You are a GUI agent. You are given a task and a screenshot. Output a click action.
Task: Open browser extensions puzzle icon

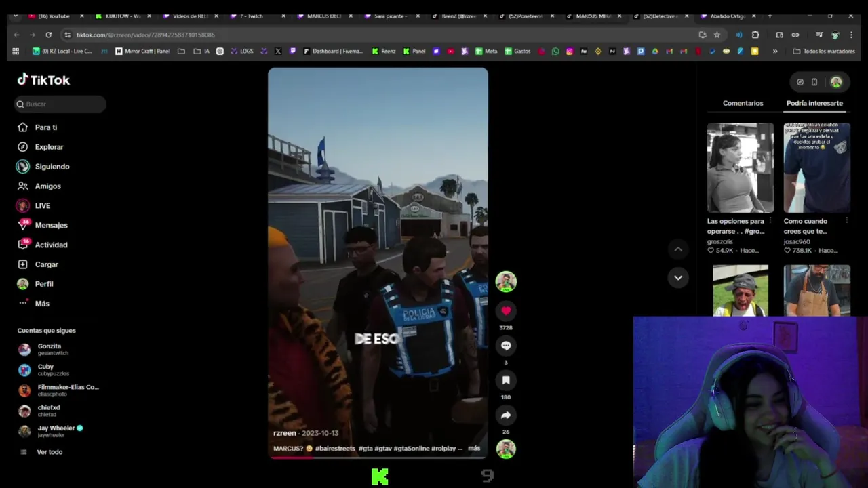pyautogui.click(x=755, y=35)
